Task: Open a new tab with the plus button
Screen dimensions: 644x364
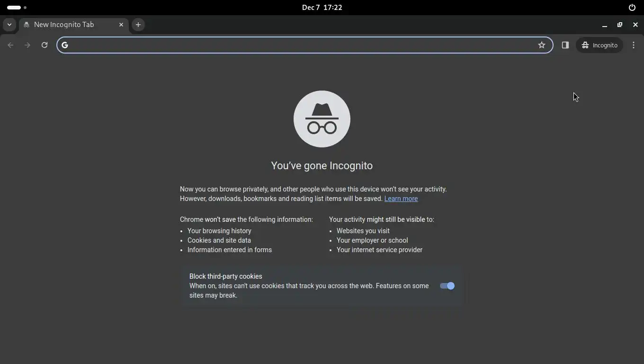Action: point(138,25)
